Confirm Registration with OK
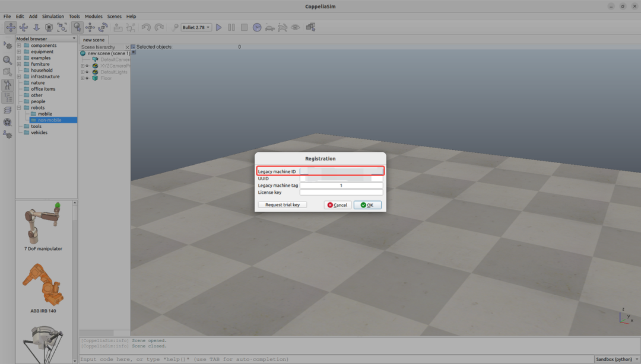Image resolution: width=641 pixels, height=364 pixels. pyautogui.click(x=367, y=205)
